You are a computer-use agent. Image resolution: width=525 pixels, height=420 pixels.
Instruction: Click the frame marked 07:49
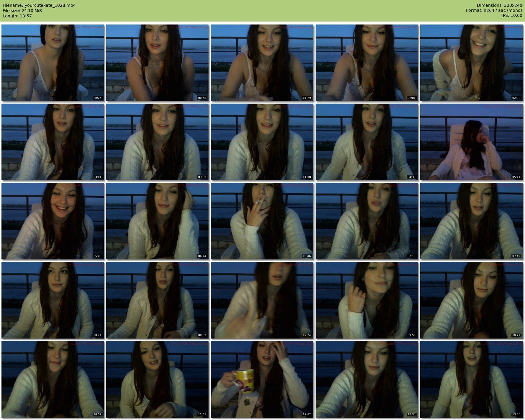(x=471, y=221)
